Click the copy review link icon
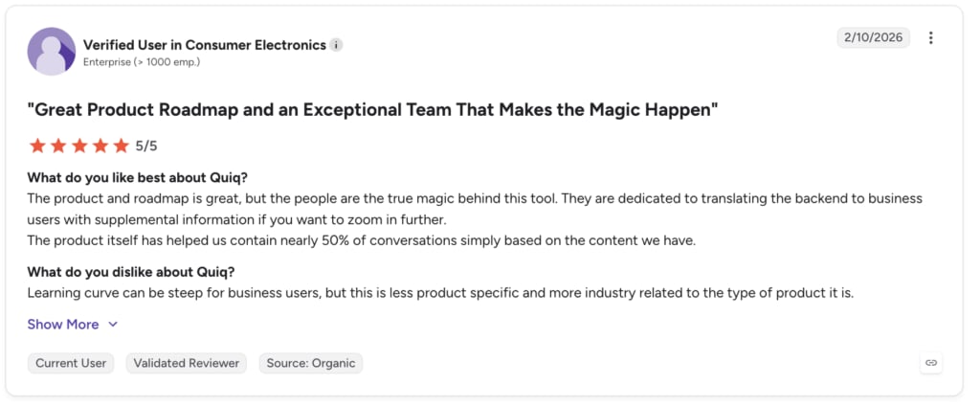Viewport: 980px width, 407px height. (931, 363)
